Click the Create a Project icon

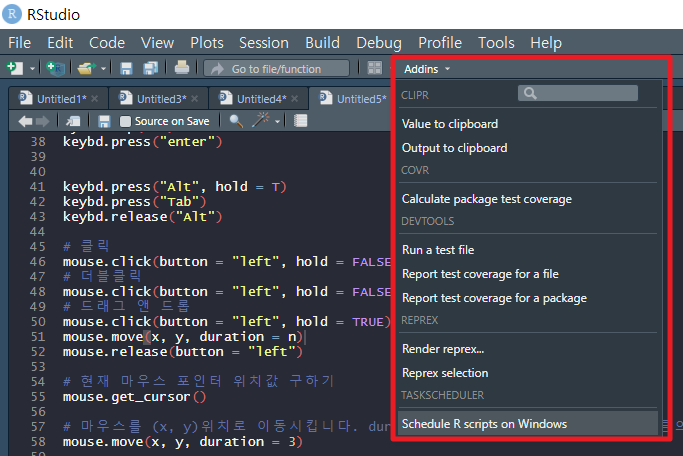55,68
